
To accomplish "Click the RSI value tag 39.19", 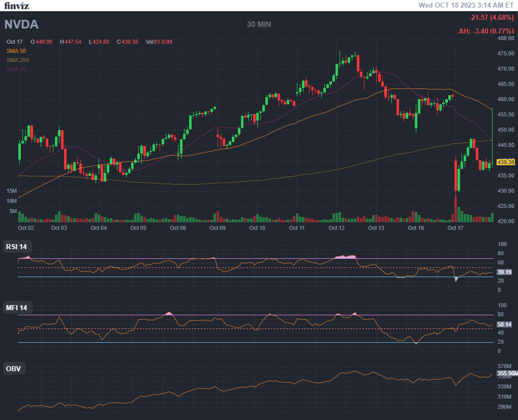I will (504, 273).
